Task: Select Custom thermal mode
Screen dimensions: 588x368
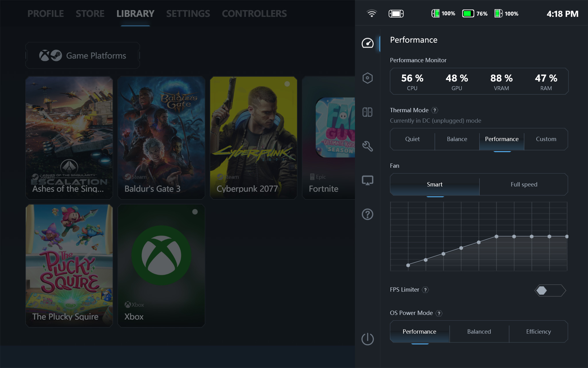Action: click(x=546, y=139)
